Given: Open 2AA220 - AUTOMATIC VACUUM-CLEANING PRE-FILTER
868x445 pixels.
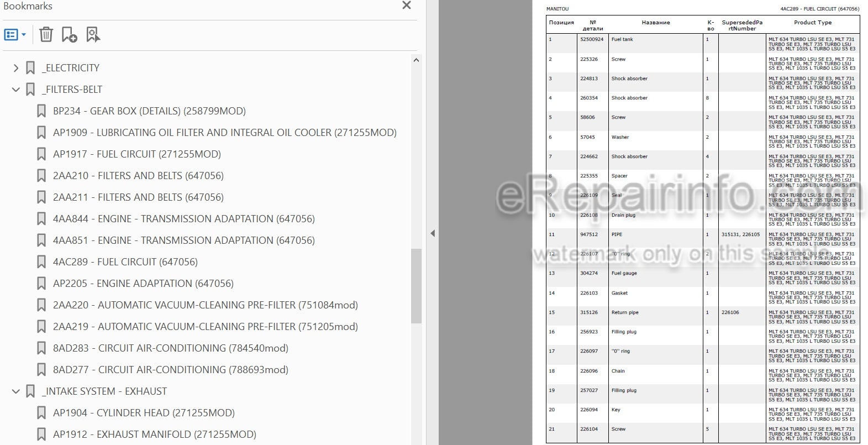Looking at the screenshot, I should 206,305.
